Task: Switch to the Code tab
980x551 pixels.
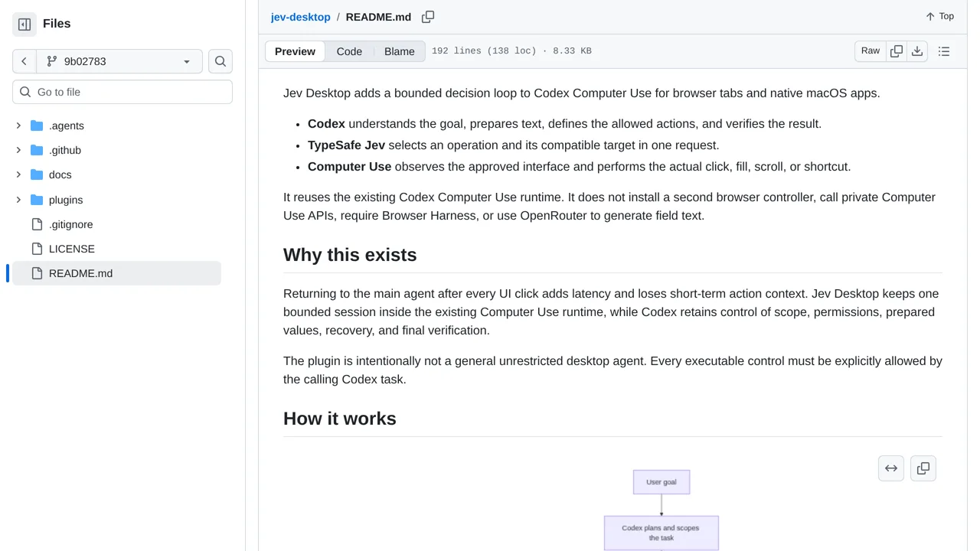Action: point(349,51)
